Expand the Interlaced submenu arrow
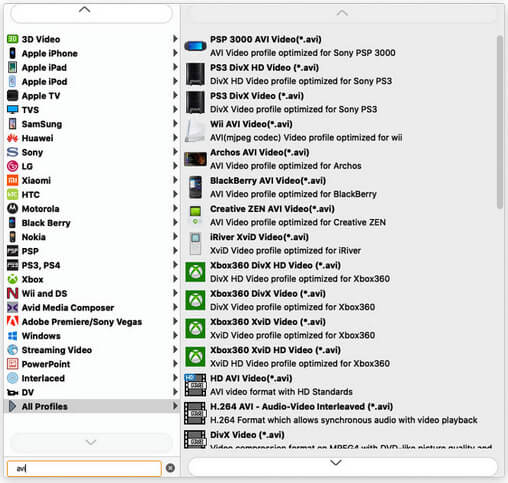Screen dimensions: 508x483 [x=175, y=378]
